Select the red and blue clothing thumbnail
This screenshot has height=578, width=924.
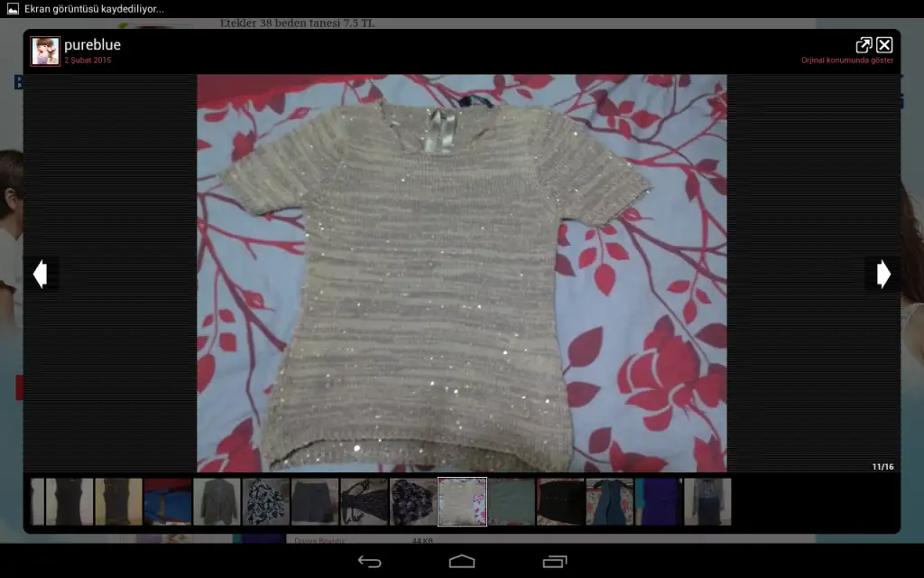coord(168,502)
